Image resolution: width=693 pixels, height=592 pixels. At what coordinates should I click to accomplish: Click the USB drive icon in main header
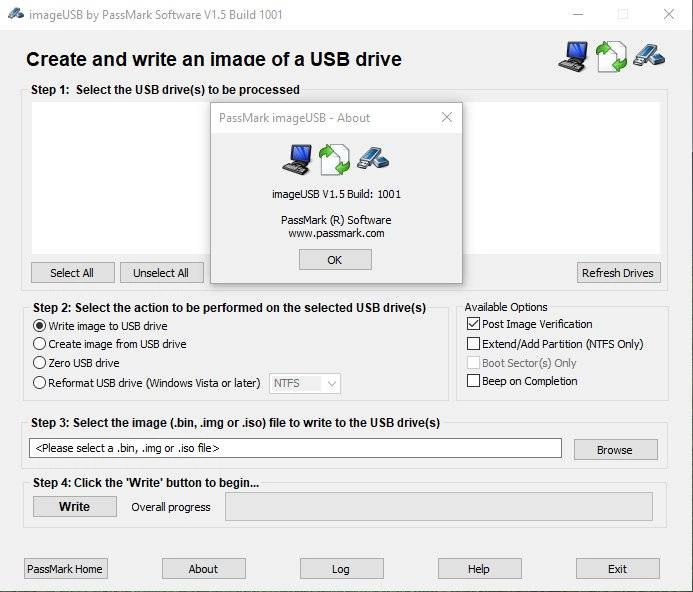coord(649,55)
